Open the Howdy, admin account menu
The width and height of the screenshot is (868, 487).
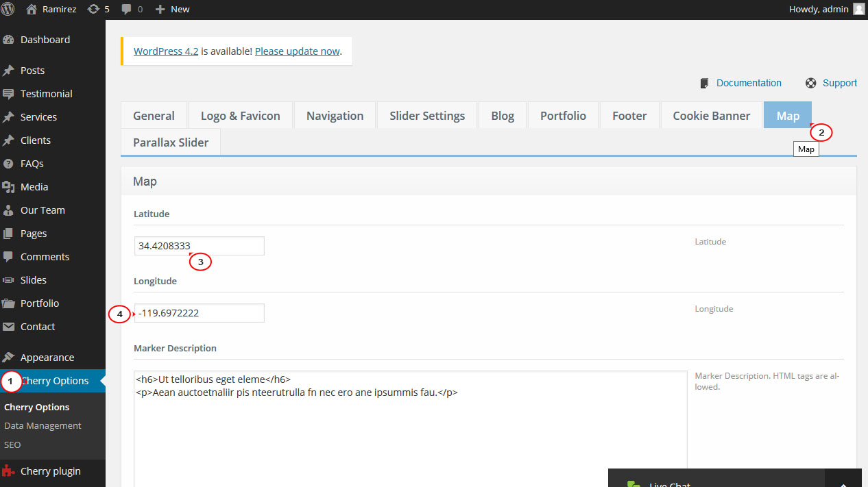(x=819, y=10)
